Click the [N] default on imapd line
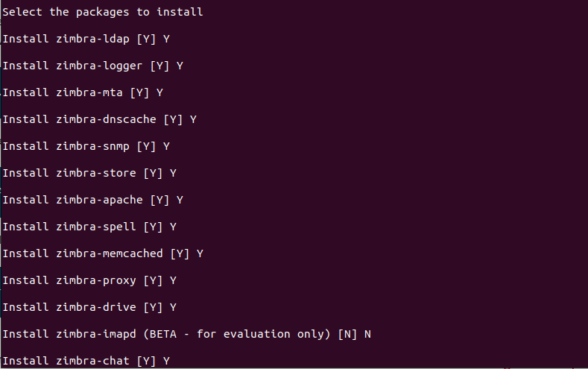 click(347, 334)
